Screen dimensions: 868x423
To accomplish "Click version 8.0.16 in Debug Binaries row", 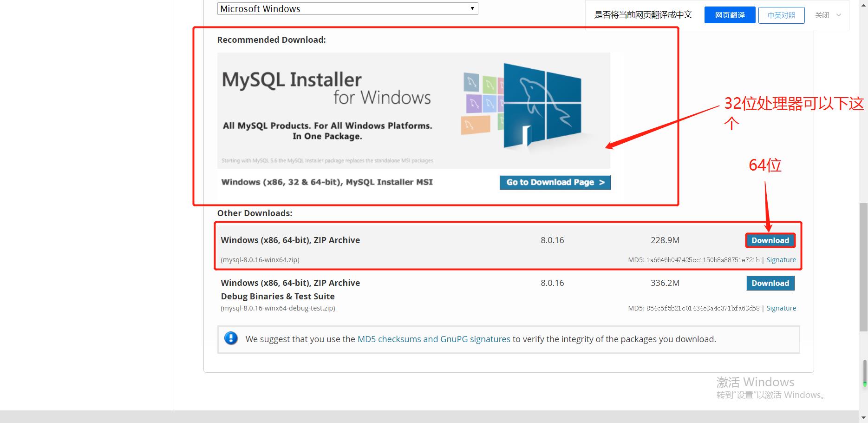I will 552,283.
